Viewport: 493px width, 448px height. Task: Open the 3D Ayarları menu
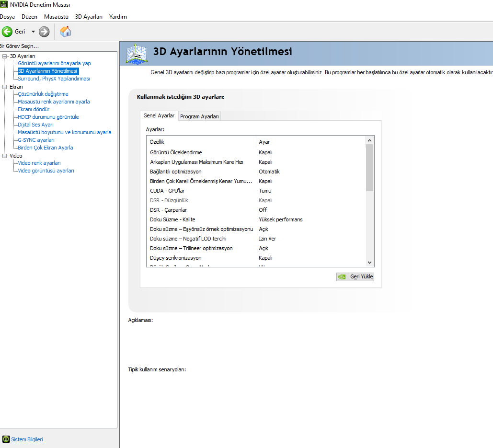[89, 17]
